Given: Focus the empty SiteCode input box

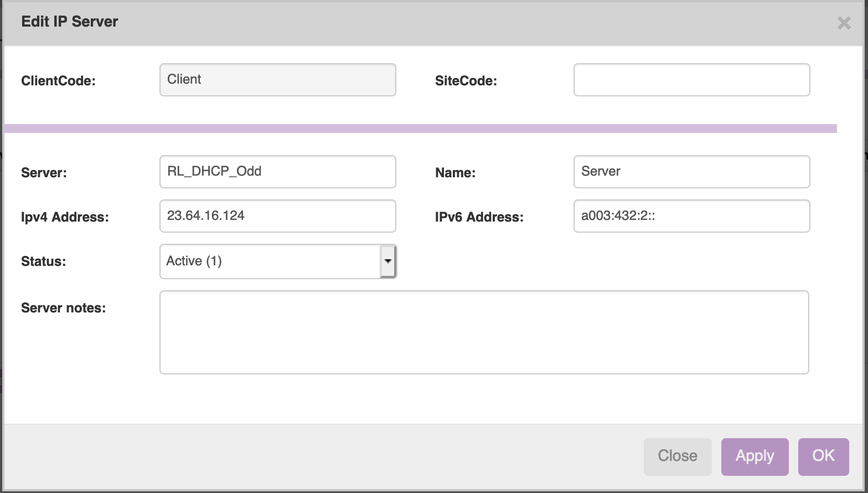Looking at the screenshot, I should pyautogui.click(x=691, y=80).
